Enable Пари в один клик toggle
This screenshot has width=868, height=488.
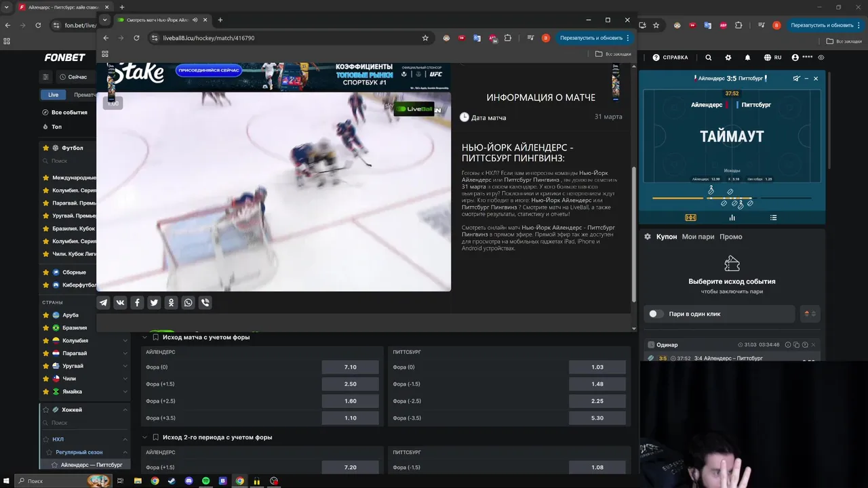point(656,314)
